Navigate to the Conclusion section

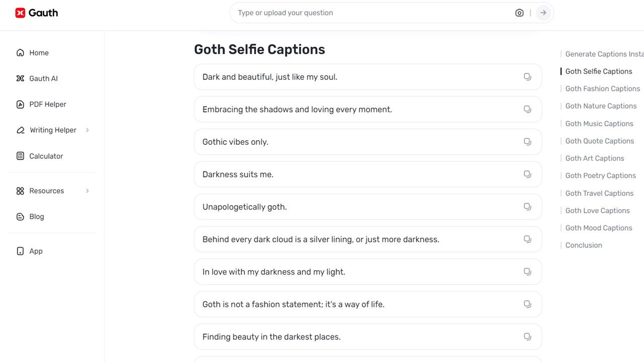coord(584,245)
